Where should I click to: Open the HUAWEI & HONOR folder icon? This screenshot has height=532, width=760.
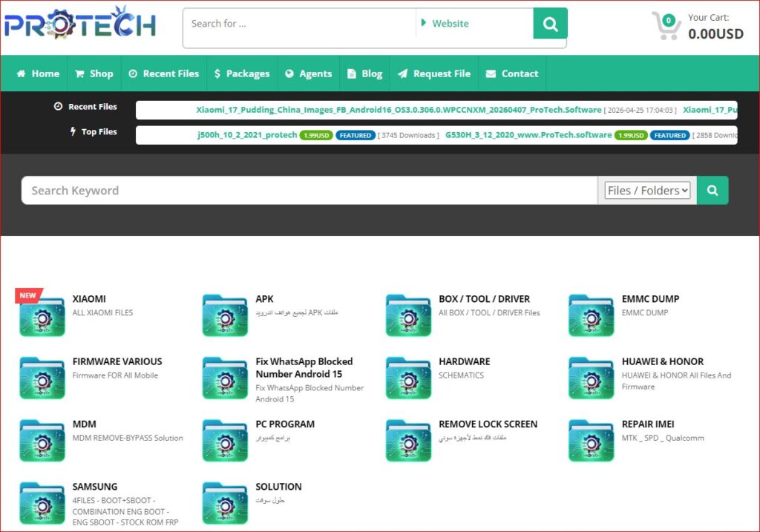click(x=591, y=378)
